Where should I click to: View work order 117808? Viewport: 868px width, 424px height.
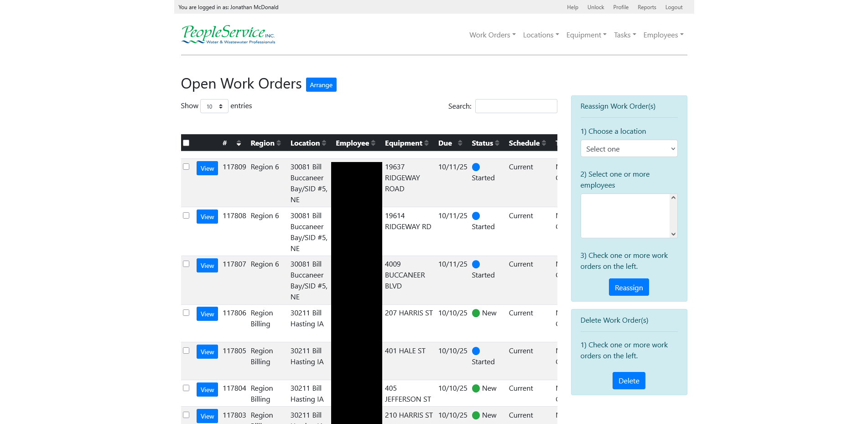pos(207,217)
